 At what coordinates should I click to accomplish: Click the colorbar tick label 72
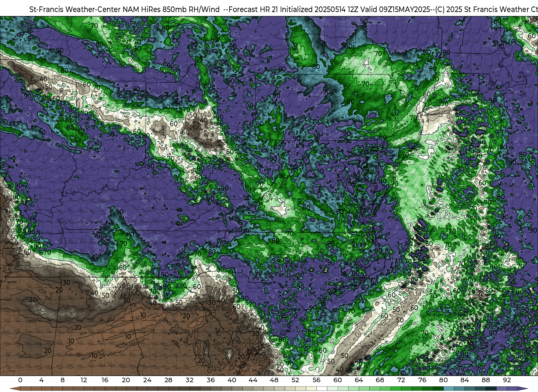coord(401,380)
